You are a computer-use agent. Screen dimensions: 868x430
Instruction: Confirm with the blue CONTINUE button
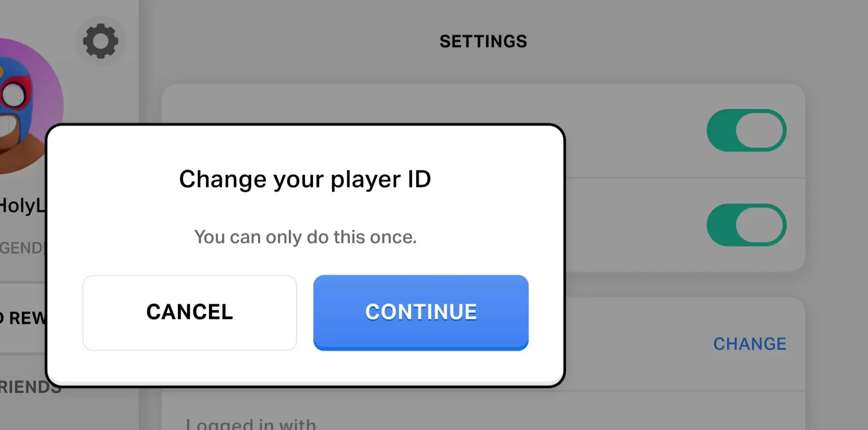click(x=420, y=312)
